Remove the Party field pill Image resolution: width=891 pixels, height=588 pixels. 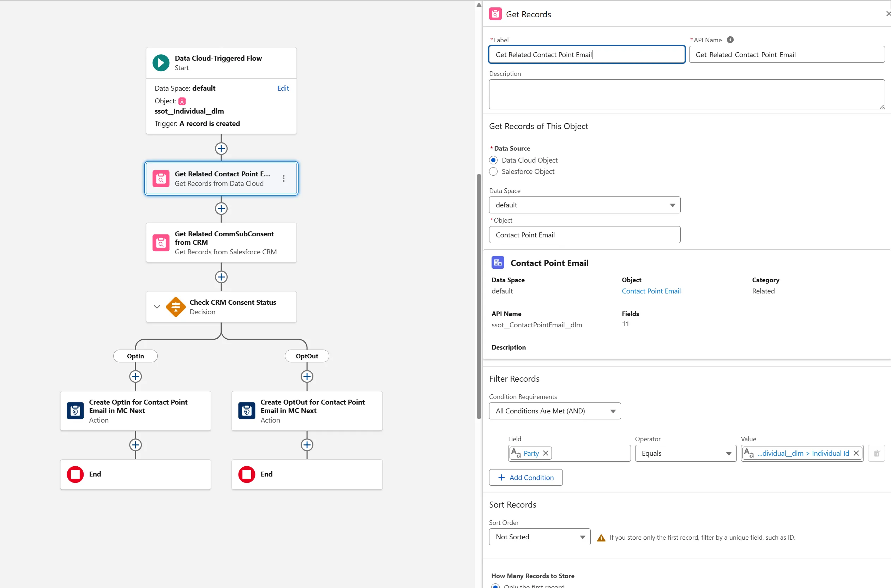pyautogui.click(x=546, y=453)
